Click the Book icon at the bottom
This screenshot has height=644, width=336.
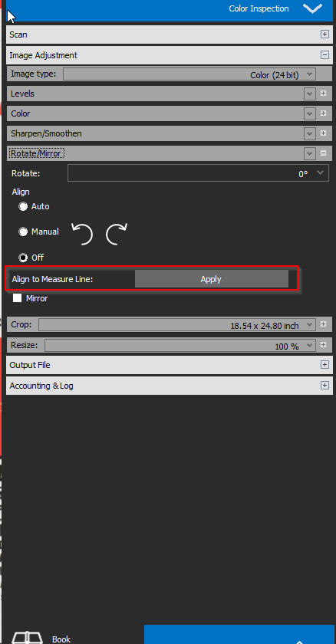pyautogui.click(x=27, y=637)
